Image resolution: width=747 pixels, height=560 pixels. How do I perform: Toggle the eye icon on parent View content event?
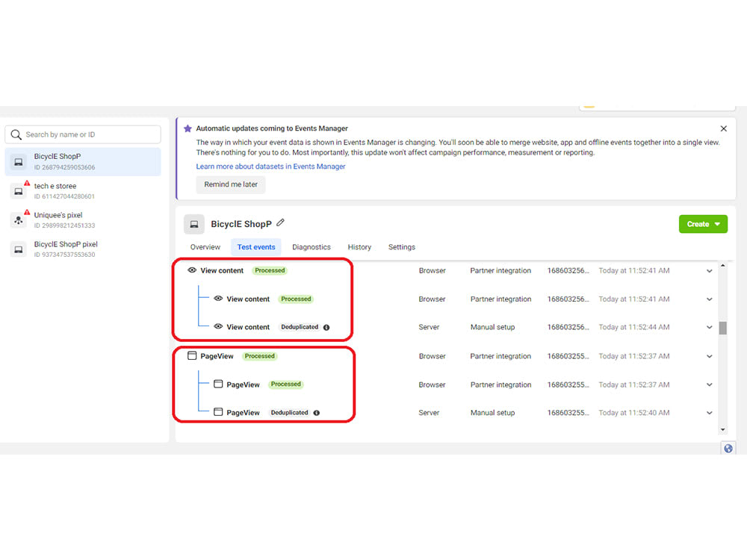[194, 270]
